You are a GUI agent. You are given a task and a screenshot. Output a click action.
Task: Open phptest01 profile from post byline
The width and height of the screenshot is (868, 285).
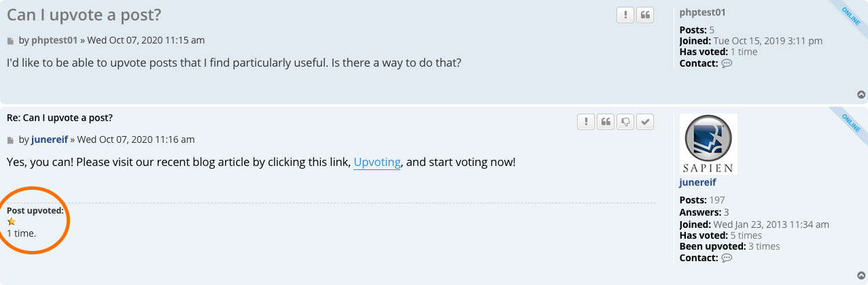click(54, 40)
